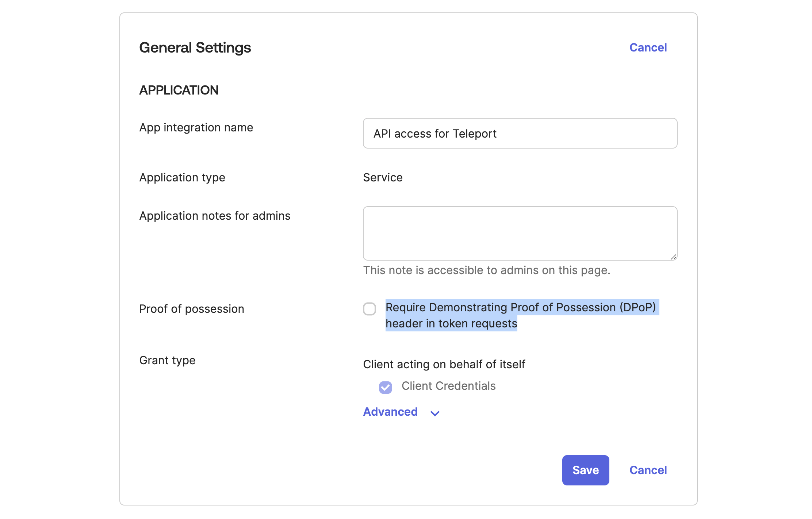Screen dimensions: 812x519
Task: Click the checkmark icon on Client Credentials
Action: pos(385,387)
